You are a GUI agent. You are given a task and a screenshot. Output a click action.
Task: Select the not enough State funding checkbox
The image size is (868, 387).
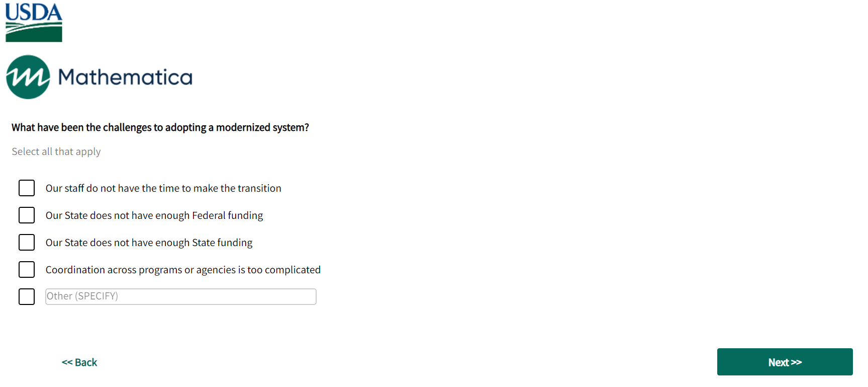(x=27, y=243)
